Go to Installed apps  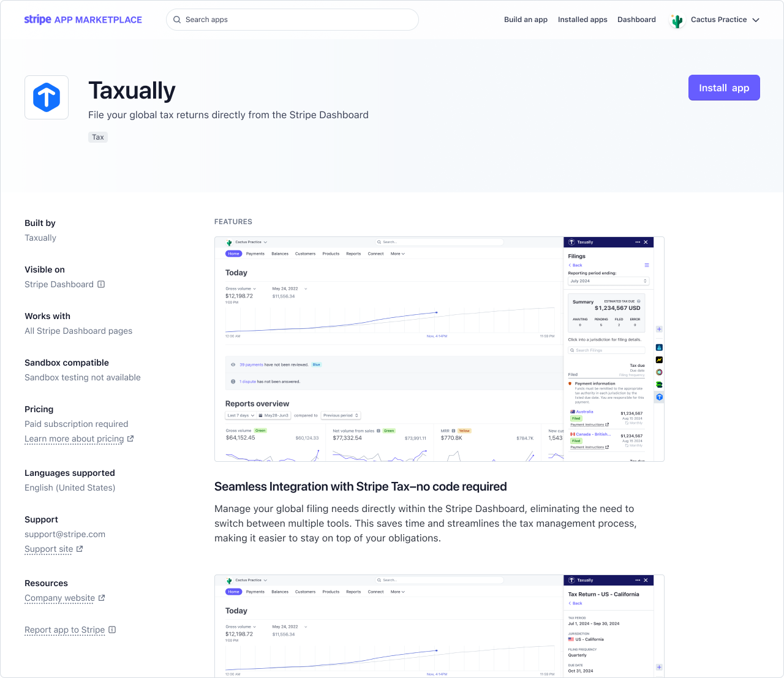pos(582,20)
